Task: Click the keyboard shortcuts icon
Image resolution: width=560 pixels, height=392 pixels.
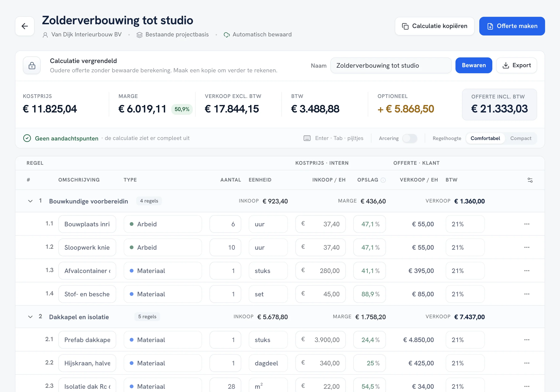Action: point(307,138)
